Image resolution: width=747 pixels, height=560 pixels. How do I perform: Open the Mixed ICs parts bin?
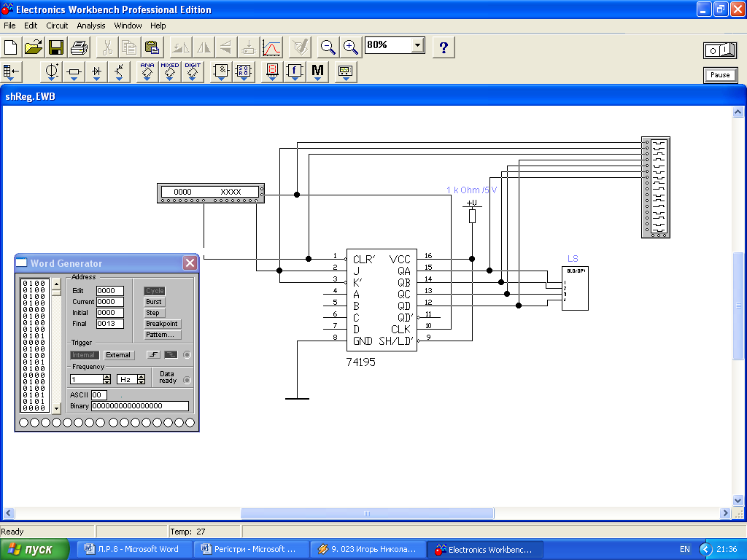[x=169, y=71]
